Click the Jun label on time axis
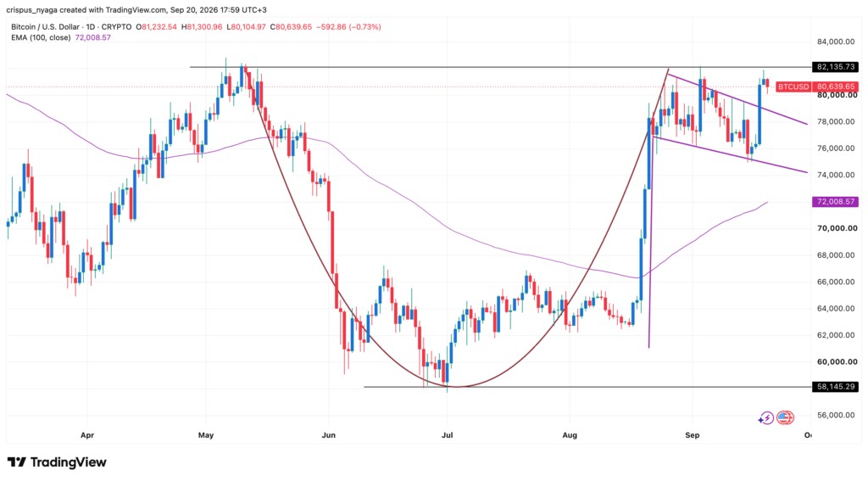The width and height of the screenshot is (868, 481). [x=328, y=435]
